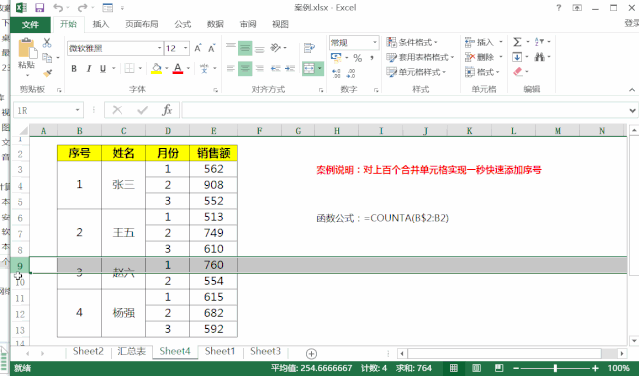Click Sort and Filter icon

[x=539, y=42]
